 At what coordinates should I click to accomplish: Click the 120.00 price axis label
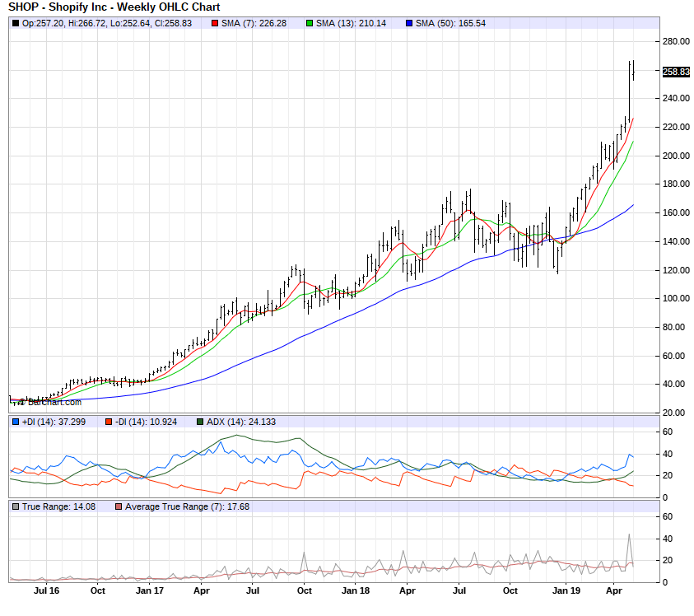click(676, 271)
